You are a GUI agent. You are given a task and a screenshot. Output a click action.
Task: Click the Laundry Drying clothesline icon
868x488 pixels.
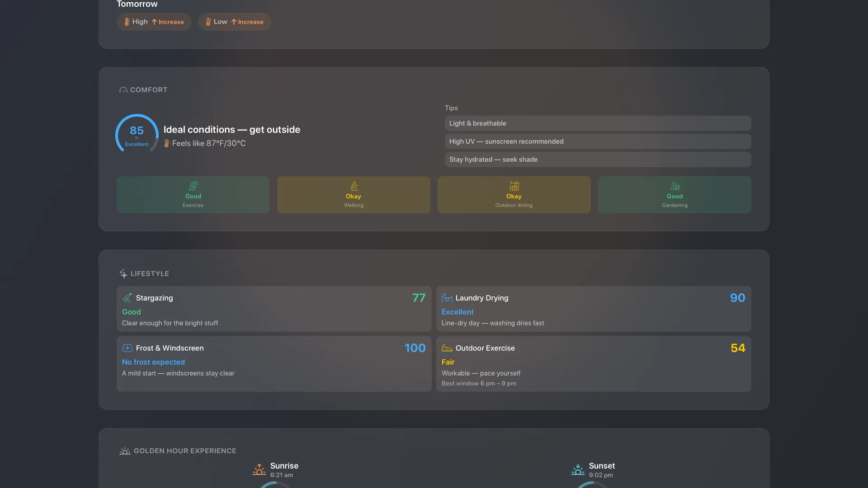tap(447, 298)
